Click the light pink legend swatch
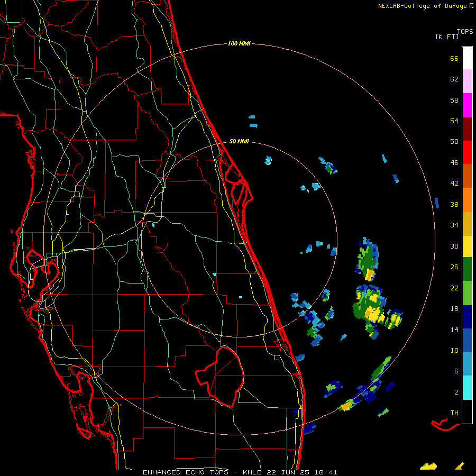This screenshot has width=476, height=476. (x=467, y=81)
